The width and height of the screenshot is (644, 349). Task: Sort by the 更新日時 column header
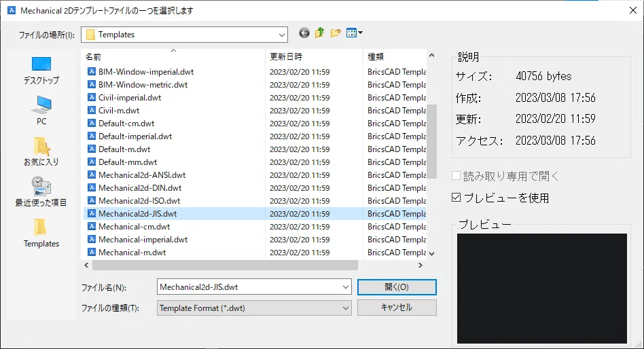pos(315,56)
